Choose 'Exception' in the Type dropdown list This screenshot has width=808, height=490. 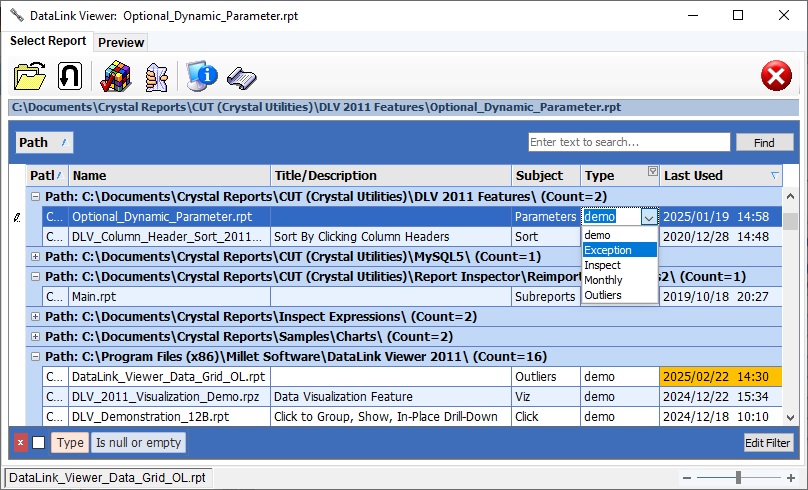click(x=619, y=250)
